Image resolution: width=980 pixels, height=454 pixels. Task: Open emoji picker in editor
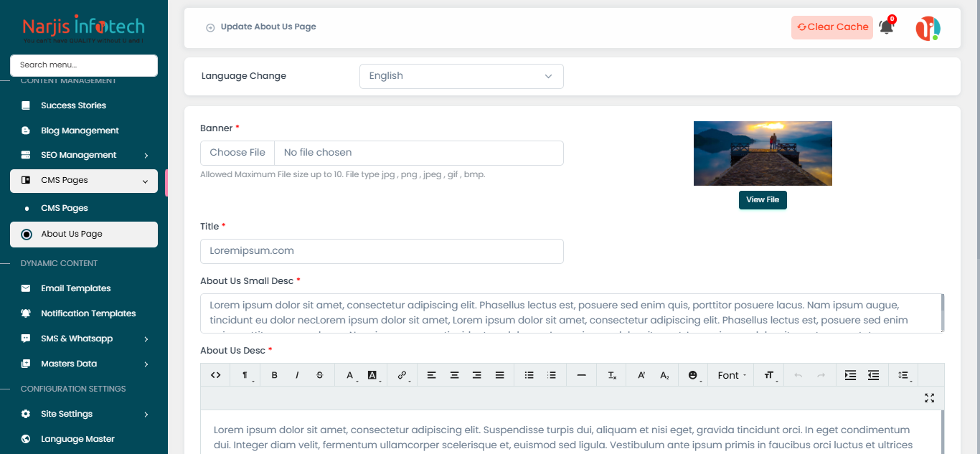click(x=694, y=375)
